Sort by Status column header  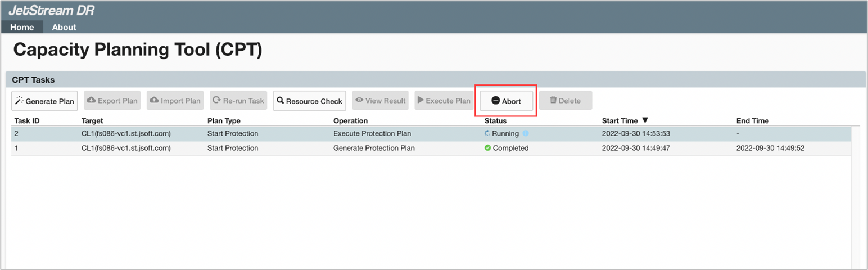pos(495,121)
